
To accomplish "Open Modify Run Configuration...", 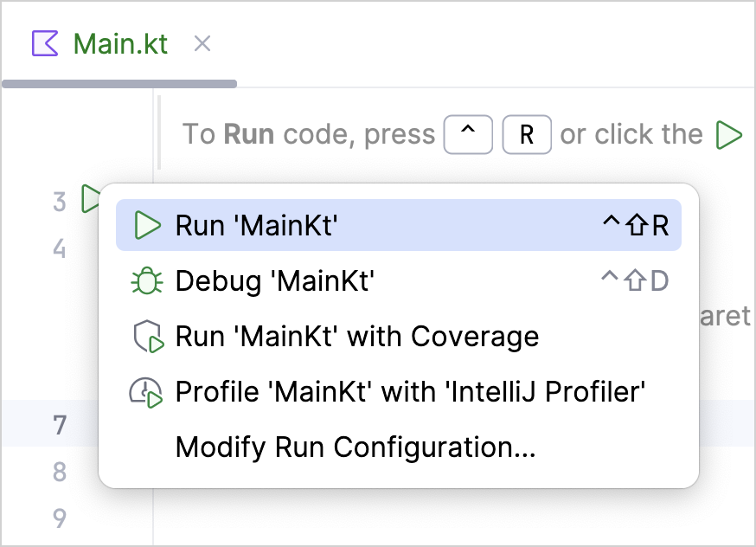I will (x=356, y=447).
